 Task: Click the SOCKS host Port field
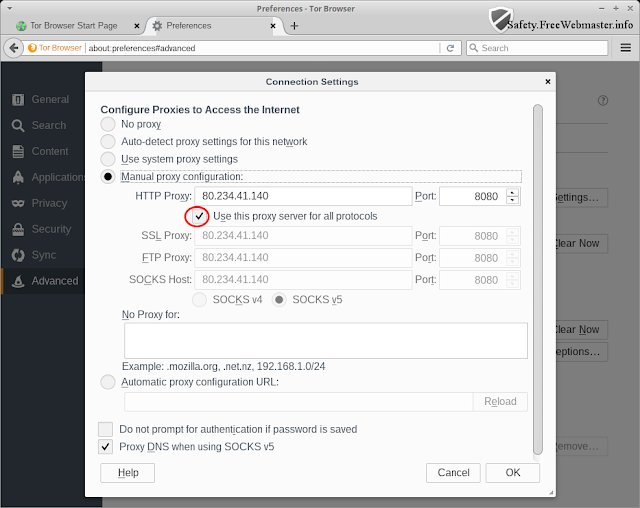tap(473, 280)
